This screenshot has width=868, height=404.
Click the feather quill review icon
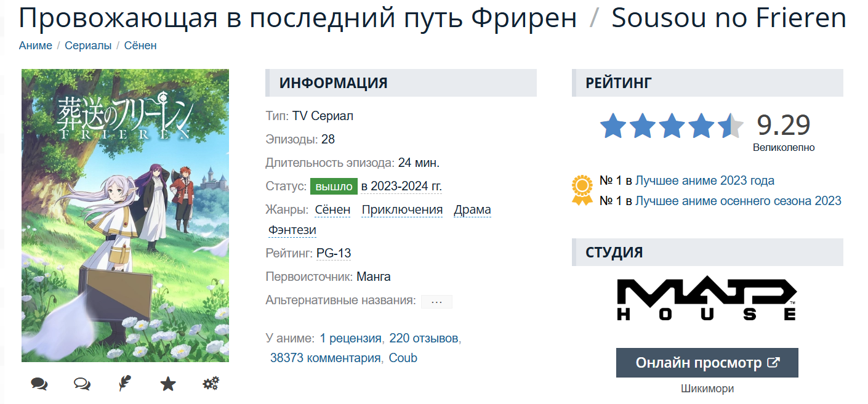[125, 384]
